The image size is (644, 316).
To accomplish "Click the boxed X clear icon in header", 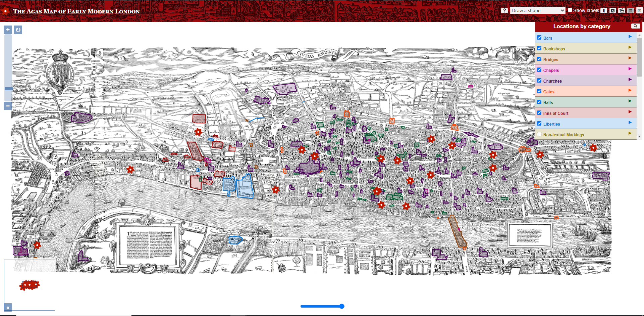I will click(x=613, y=10).
